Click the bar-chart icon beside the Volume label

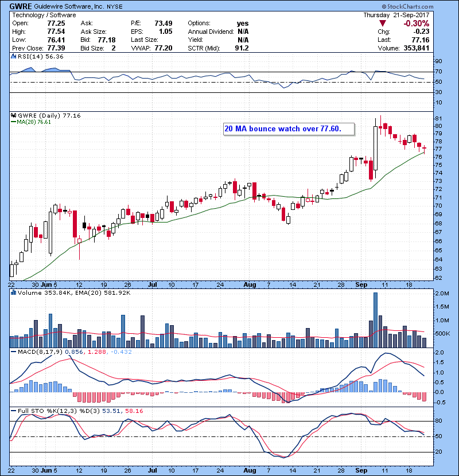pos(13,292)
